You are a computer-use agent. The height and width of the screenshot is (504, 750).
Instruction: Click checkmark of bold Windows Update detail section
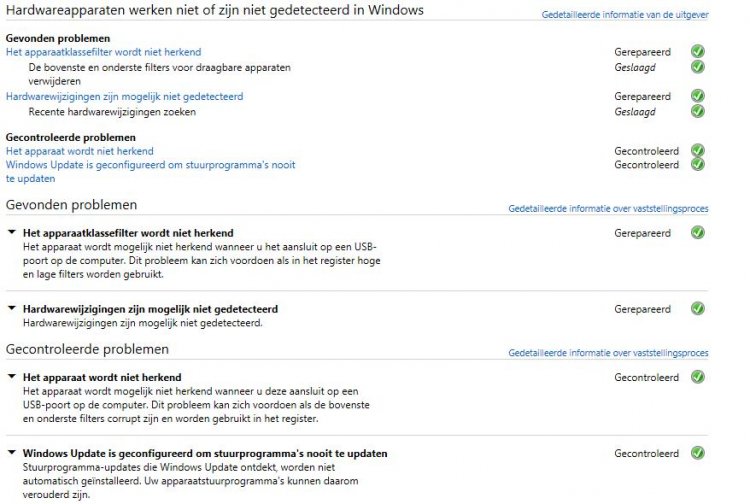pos(697,453)
